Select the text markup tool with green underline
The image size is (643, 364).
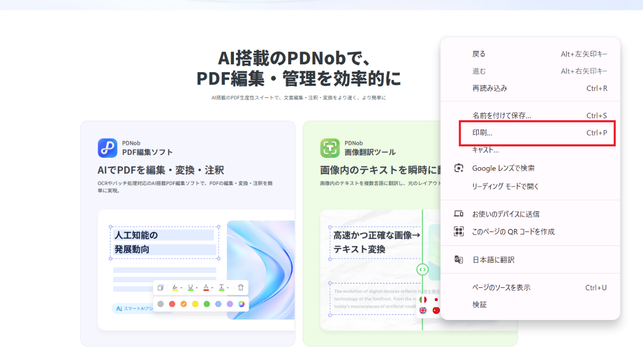point(222,287)
